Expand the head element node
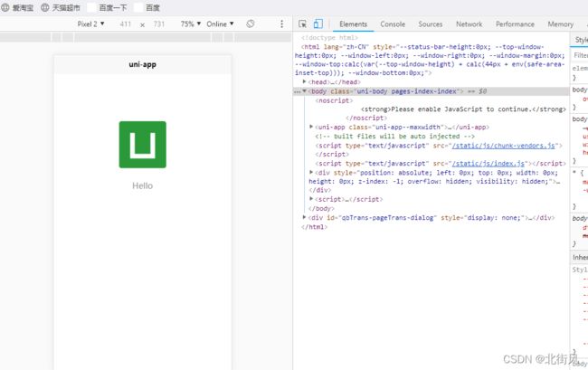 (304, 81)
